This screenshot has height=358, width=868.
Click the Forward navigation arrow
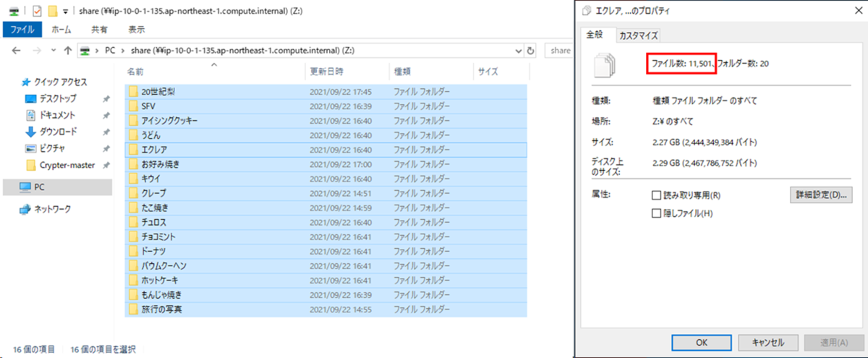[x=36, y=51]
